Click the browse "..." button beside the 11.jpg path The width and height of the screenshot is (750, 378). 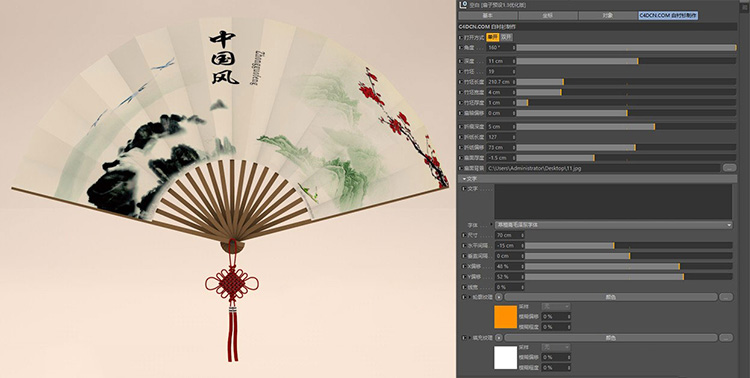729,168
